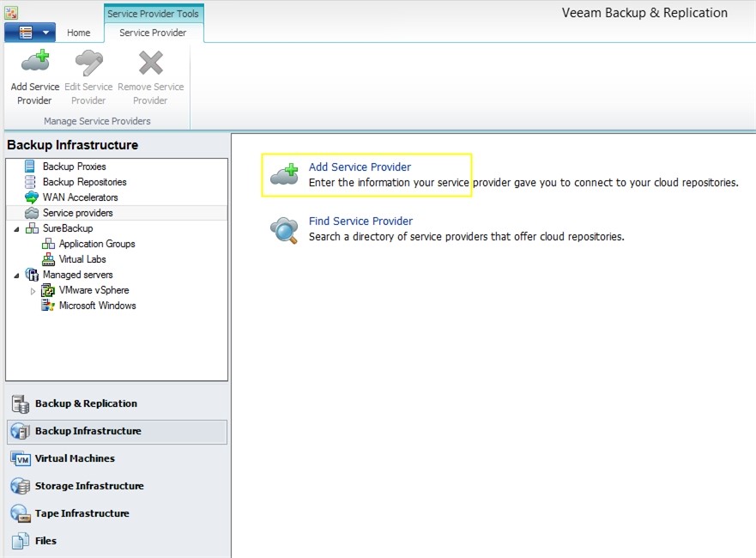The image size is (756, 558).
Task: Switch to the Home ribbon tab
Action: (79, 33)
